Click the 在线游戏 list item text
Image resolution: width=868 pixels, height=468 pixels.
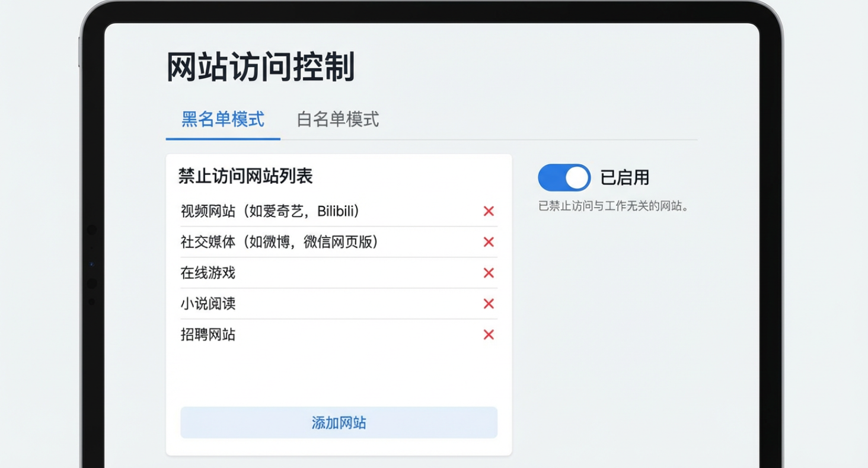[208, 273]
